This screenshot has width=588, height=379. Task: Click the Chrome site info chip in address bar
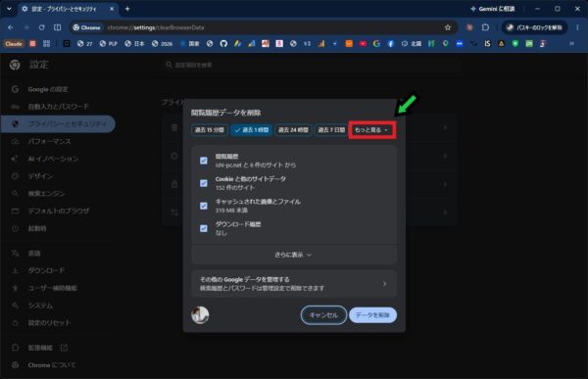coord(86,27)
